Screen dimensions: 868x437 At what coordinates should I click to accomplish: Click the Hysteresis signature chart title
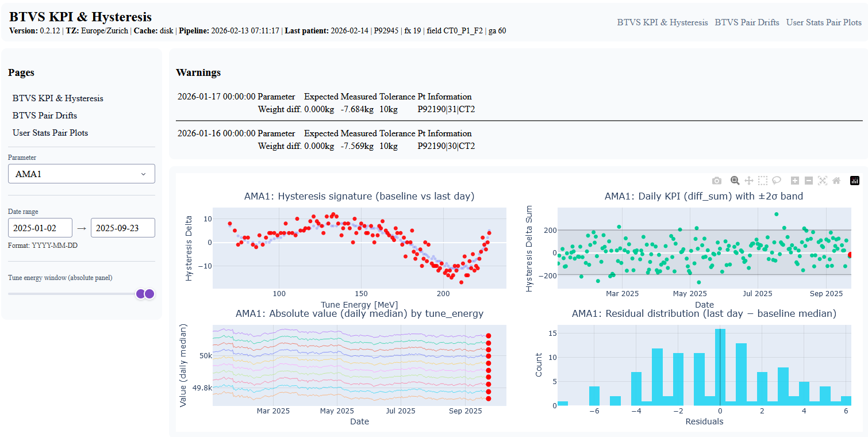click(x=359, y=196)
